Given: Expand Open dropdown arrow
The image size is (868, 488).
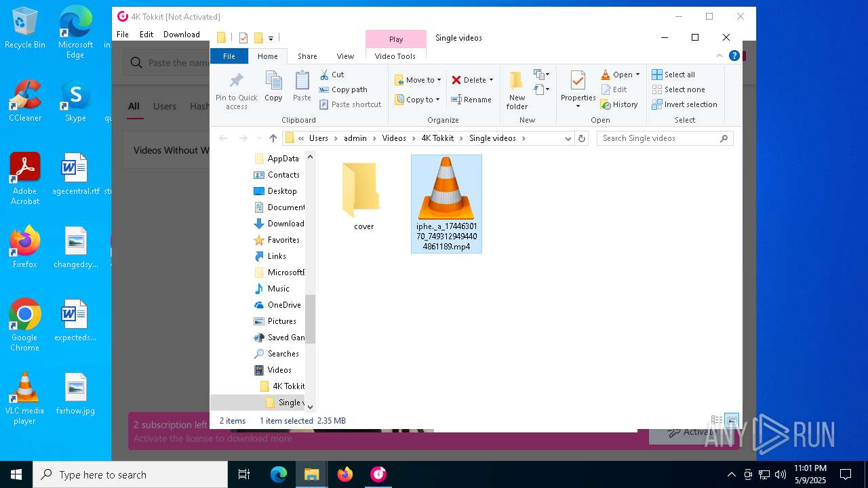Looking at the screenshot, I should pyautogui.click(x=637, y=75).
